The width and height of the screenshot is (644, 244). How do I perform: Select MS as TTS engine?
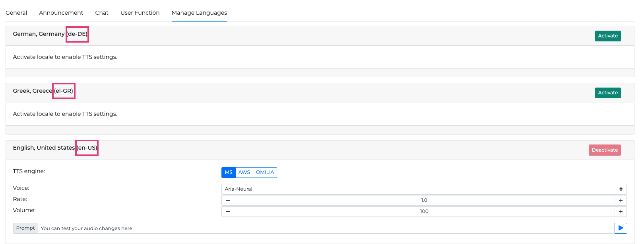[x=229, y=172]
